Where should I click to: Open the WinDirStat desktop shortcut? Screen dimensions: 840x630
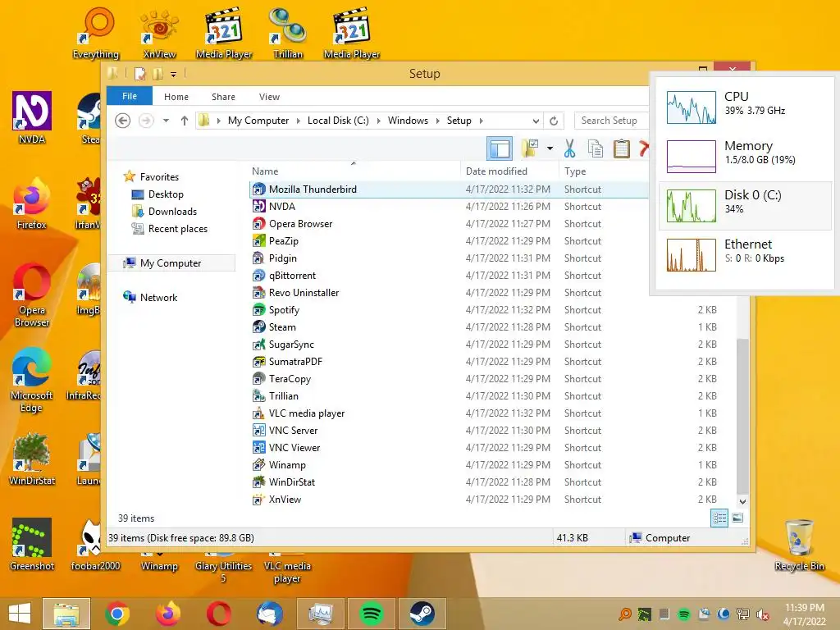pos(32,459)
